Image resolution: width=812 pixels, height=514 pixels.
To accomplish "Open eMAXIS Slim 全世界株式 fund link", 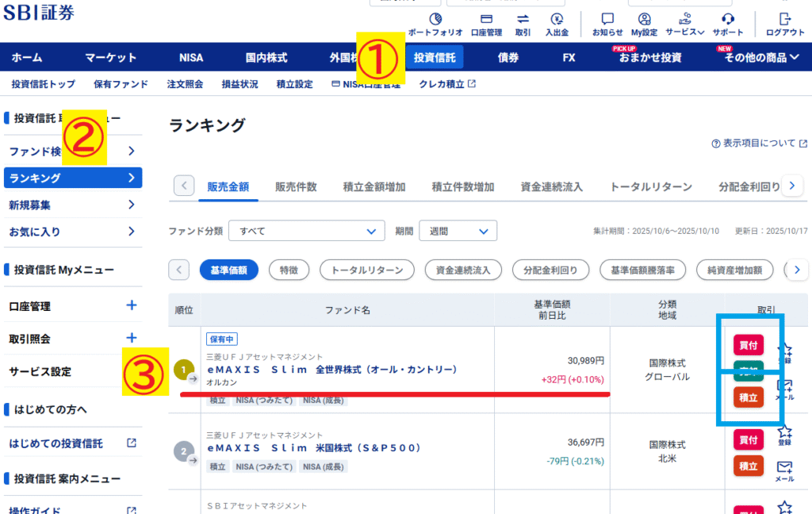I will [331, 370].
